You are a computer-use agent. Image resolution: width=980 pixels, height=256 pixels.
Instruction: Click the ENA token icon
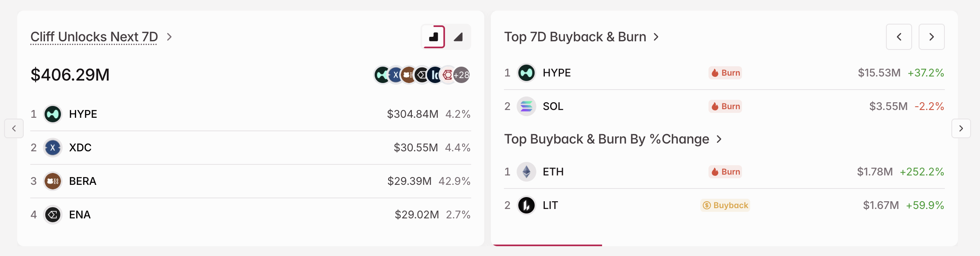coord(52,215)
